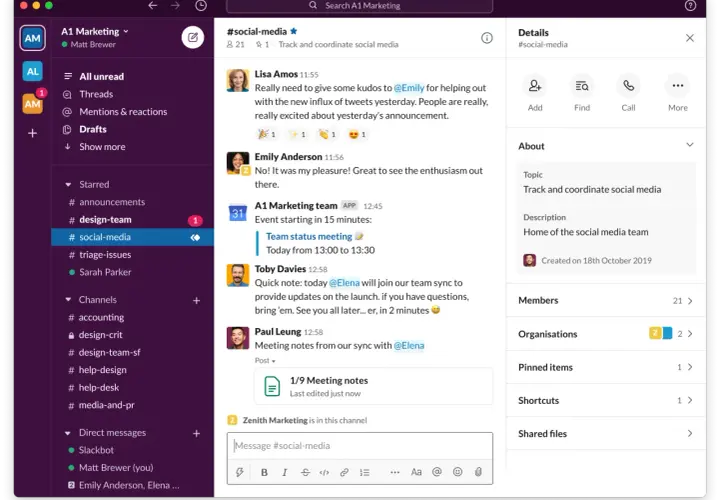Add a channel with Channels plus
This screenshot has height=500, width=720.
[197, 301]
